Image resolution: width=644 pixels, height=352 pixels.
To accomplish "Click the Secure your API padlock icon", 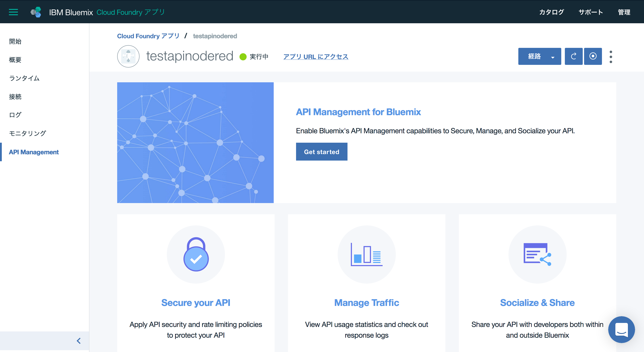I will 196,254.
